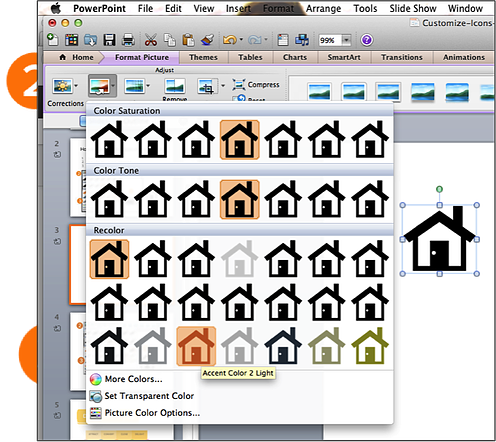Open the File menu
Viewport: 496px width, 442px height.
pos(145,8)
